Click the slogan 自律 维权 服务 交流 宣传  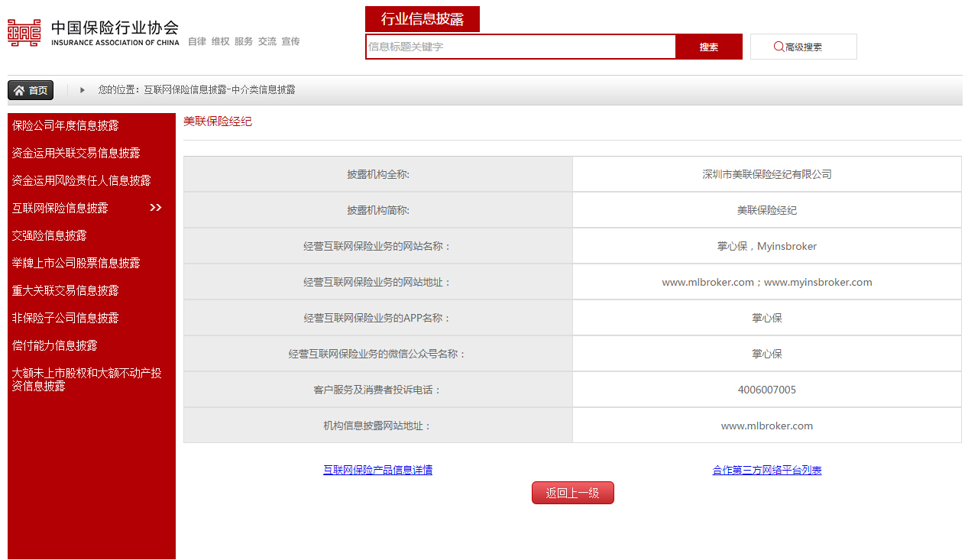tap(244, 41)
